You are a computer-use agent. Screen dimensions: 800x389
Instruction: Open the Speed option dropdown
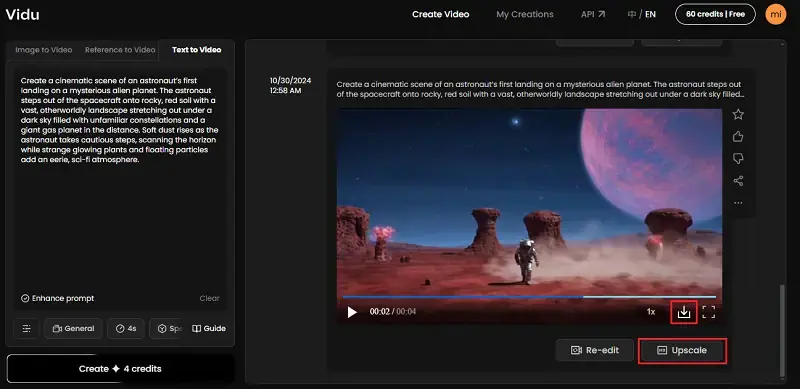[x=167, y=329]
